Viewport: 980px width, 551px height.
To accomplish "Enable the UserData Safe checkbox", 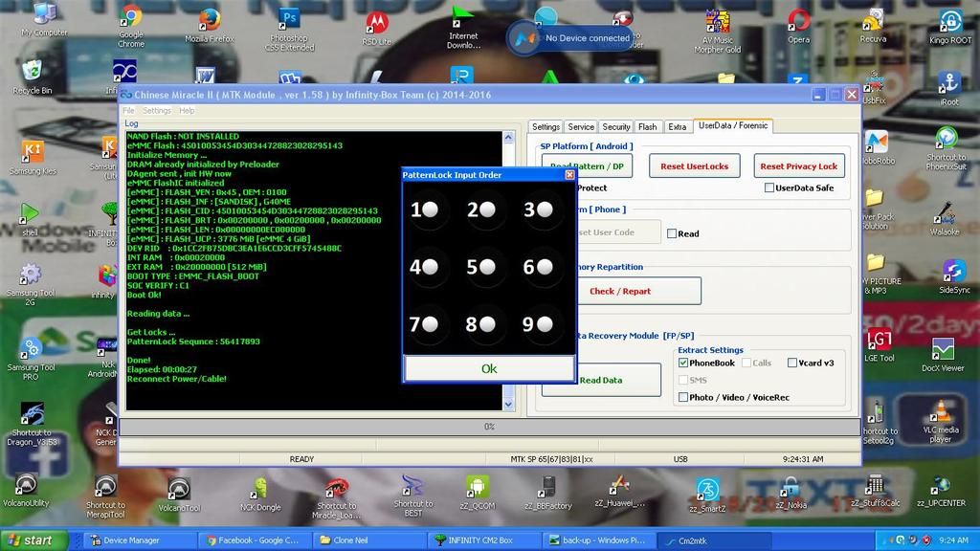I will (x=769, y=187).
